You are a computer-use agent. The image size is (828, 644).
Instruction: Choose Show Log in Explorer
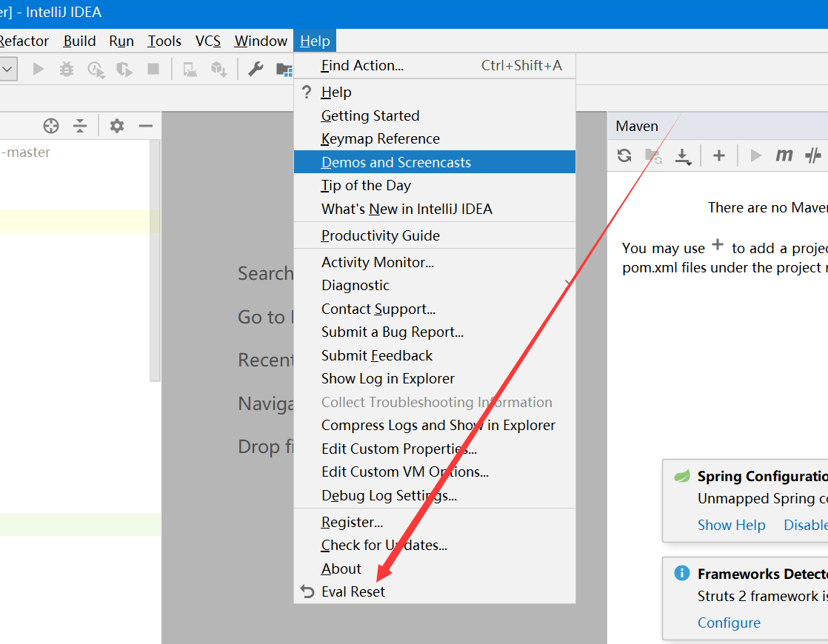(x=435, y=378)
